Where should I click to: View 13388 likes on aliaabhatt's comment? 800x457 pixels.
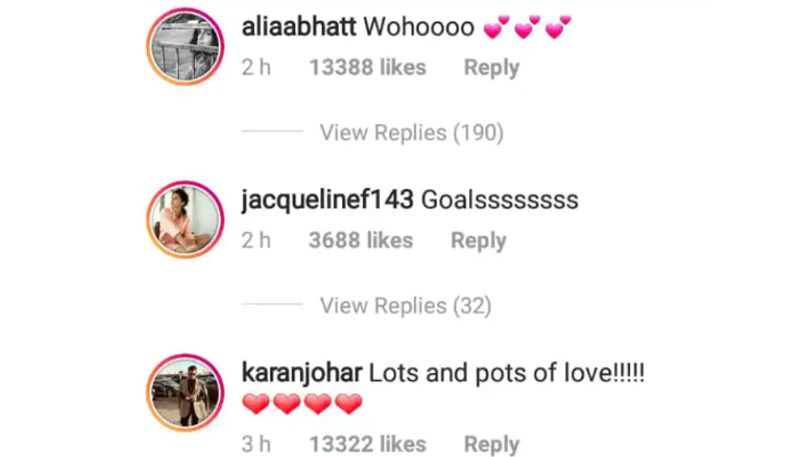368,67
